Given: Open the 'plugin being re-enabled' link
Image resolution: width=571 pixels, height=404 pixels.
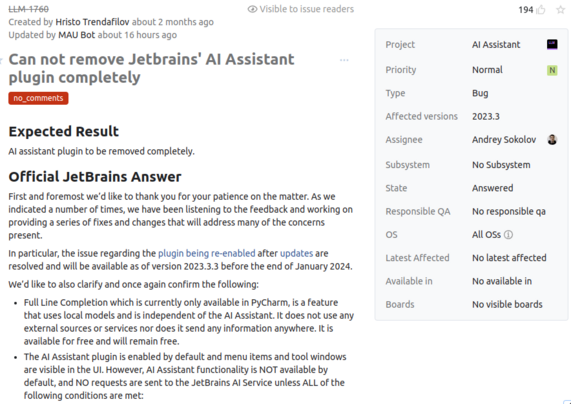Looking at the screenshot, I should pyautogui.click(x=206, y=253).
